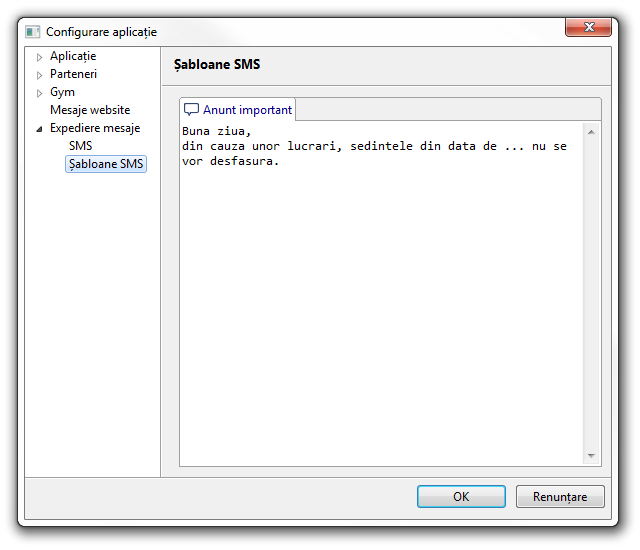Select the Gym category in the tree

click(x=62, y=92)
